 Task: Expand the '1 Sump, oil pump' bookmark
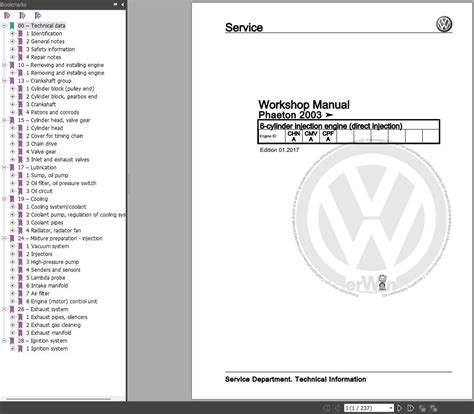coord(12,175)
